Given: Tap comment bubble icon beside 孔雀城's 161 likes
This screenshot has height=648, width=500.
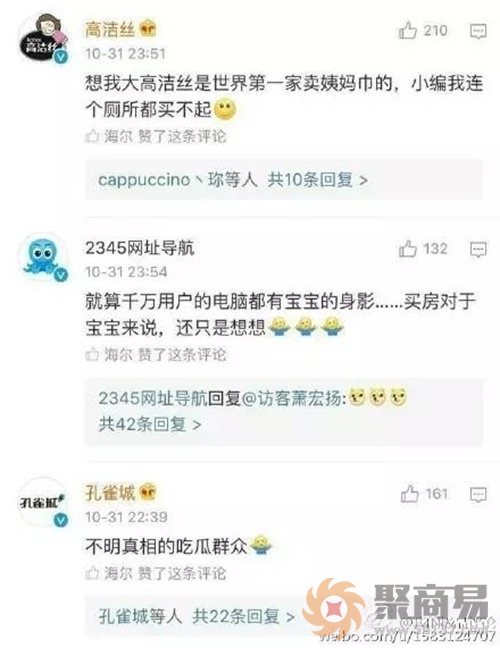Looking at the screenshot, I should tap(478, 494).
